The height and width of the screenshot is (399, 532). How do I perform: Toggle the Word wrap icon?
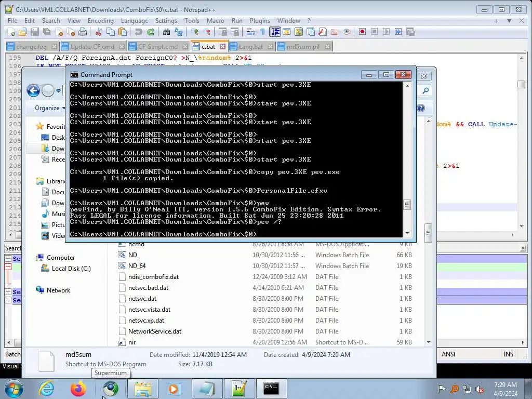[251, 32]
